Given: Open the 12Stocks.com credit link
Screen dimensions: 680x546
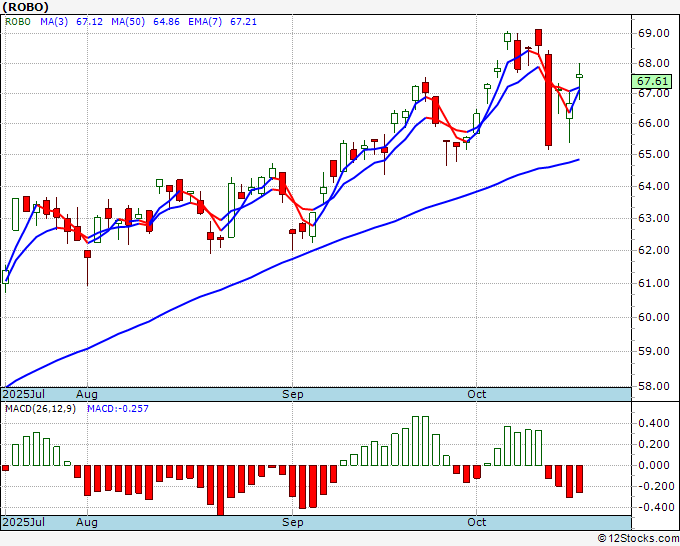Looking at the screenshot, I should tap(638, 539).
